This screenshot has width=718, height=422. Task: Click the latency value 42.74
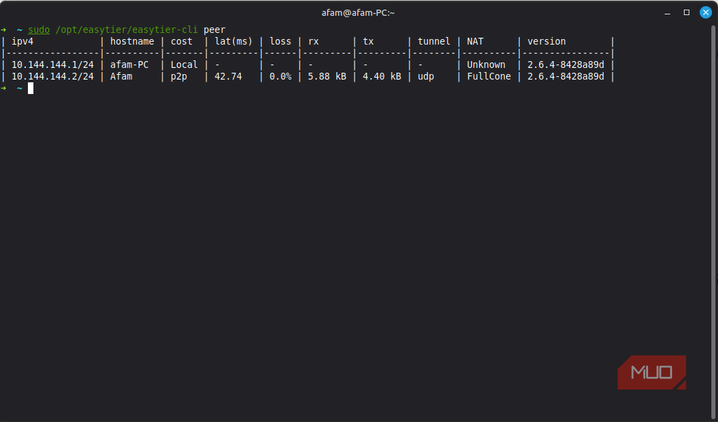coord(228,76)
